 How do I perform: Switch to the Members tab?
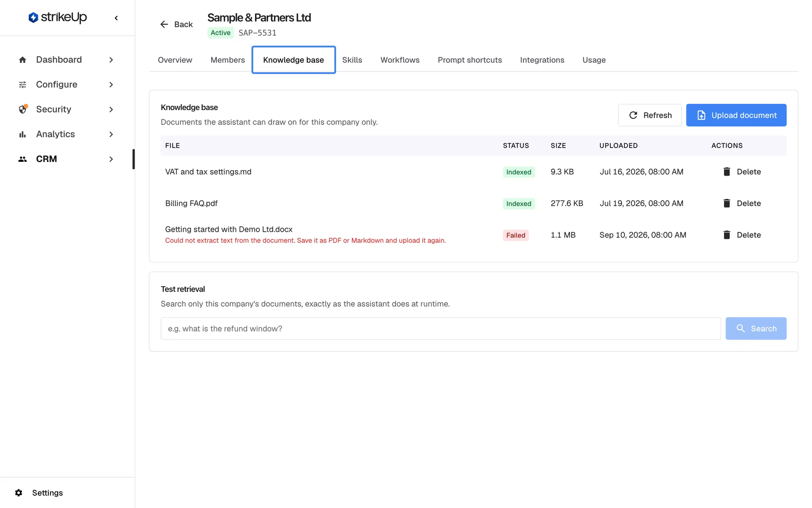pos(228,60)
